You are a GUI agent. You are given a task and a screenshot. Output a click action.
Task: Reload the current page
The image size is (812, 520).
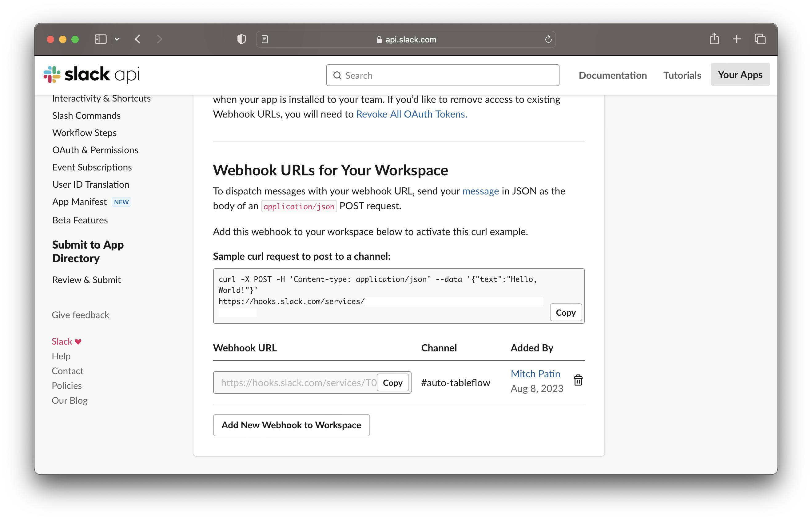coord(548,39)
